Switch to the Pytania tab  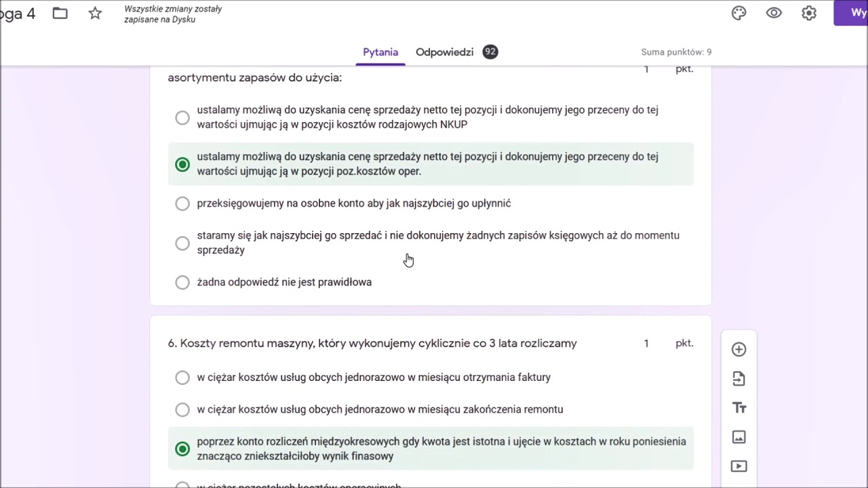coord(380,52)
